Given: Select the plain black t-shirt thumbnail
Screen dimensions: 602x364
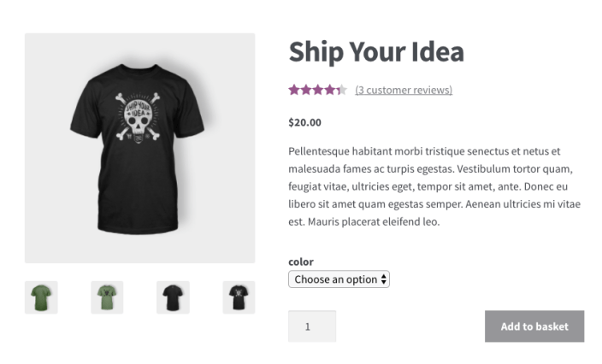Looking at the screenshot, I should click(173, 297).
